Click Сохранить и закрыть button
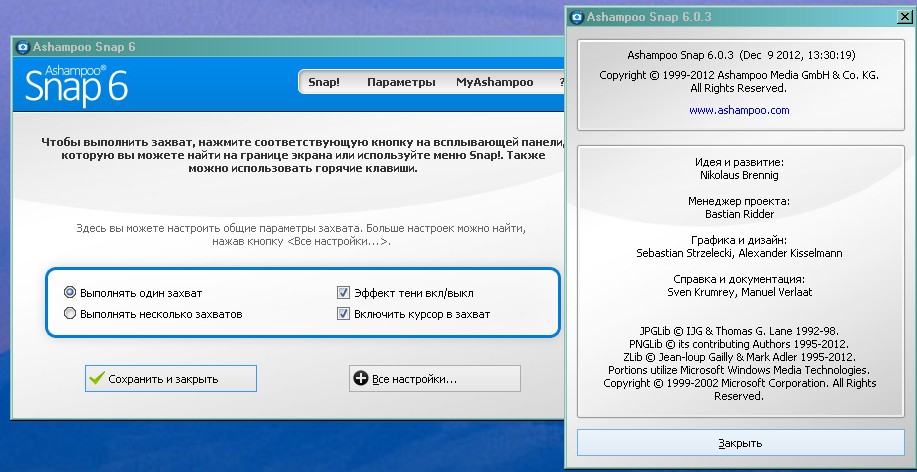917x472 pixels. 171,378
